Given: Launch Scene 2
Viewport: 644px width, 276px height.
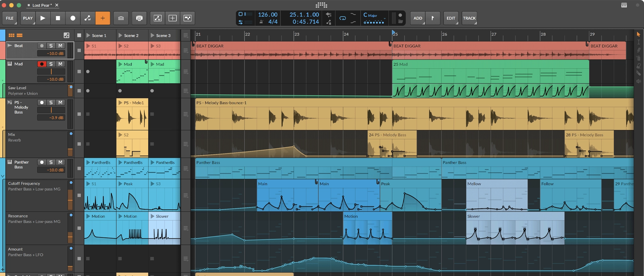Looking at the screenshot, I should coord(120,35).
